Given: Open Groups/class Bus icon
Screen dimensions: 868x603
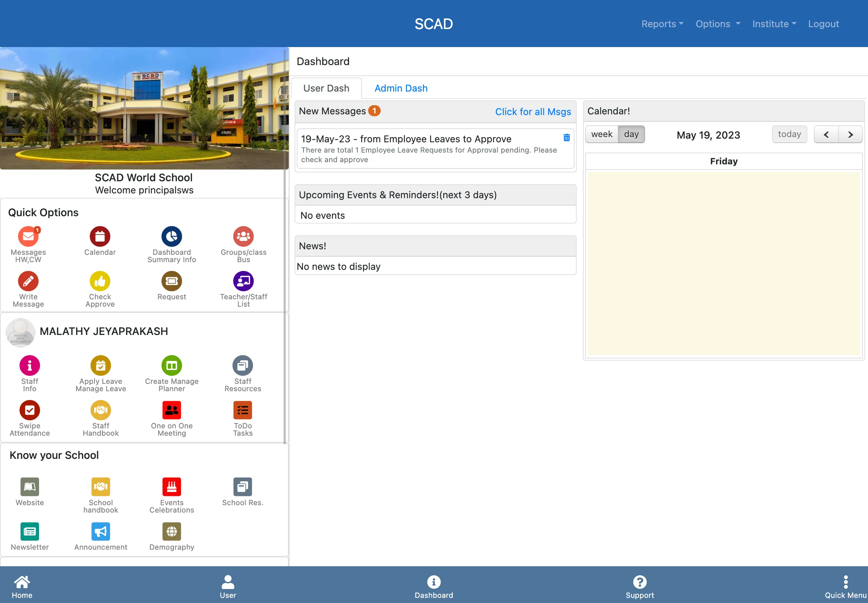Looking at the screenshot, I should point(243,236).
